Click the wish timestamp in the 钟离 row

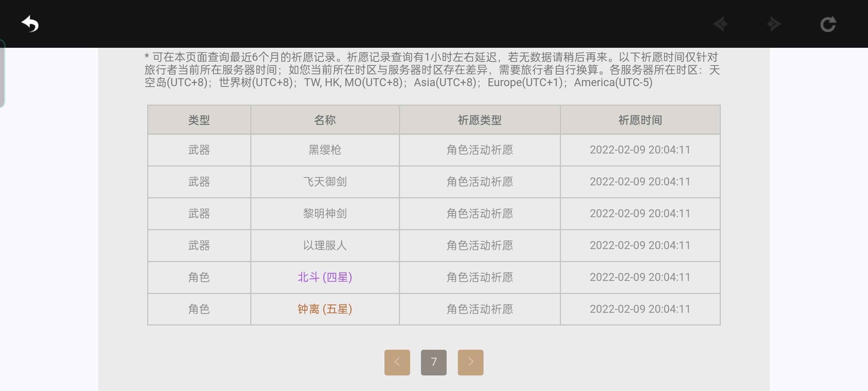(x=640, y=309)
